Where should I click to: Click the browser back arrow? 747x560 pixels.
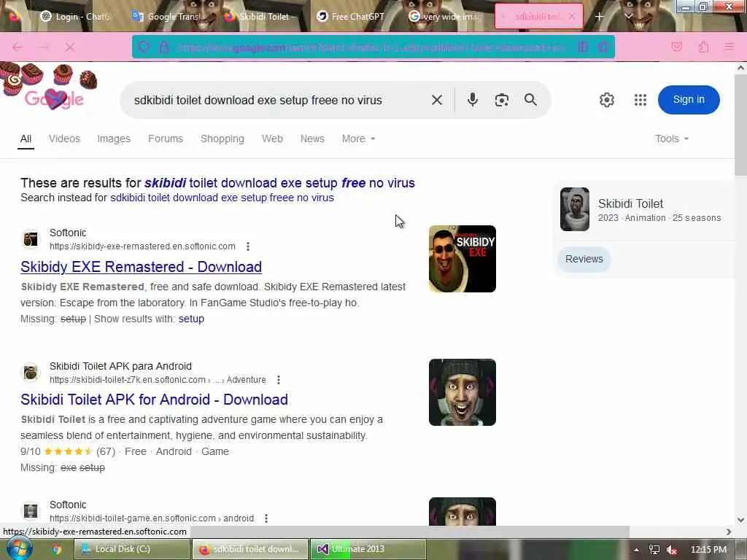tap(18, 47)
